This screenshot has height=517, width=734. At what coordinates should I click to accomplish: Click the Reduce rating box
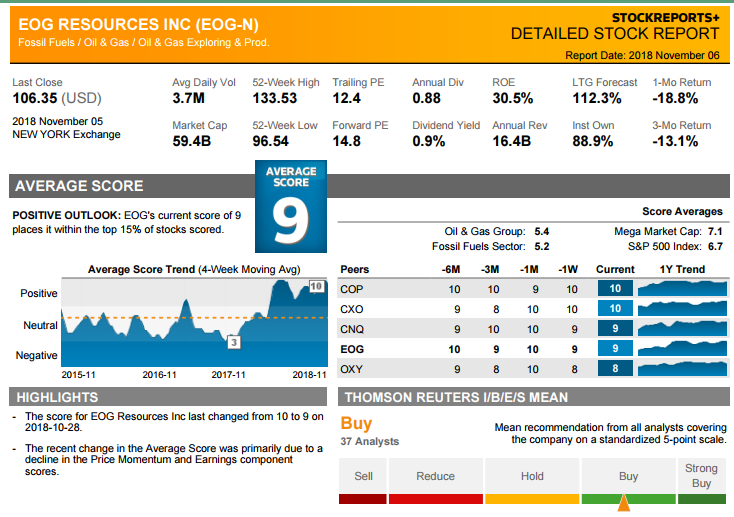(x=436, y=476)
